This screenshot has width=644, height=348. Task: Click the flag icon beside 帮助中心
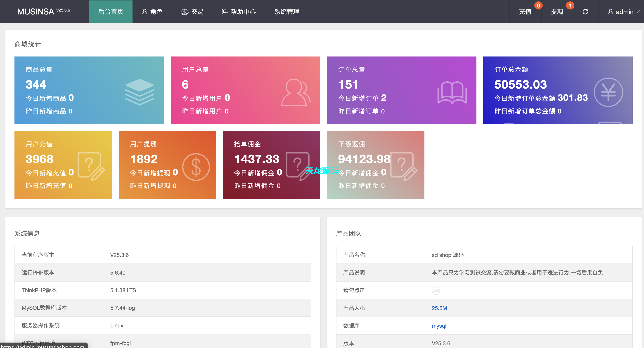click(x=225, y=12)
